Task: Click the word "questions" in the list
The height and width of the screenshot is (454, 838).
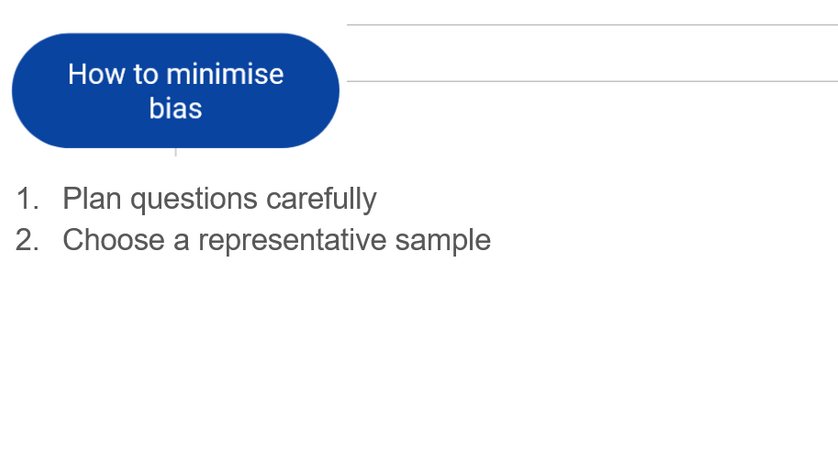Action: [x=194, y=199]
